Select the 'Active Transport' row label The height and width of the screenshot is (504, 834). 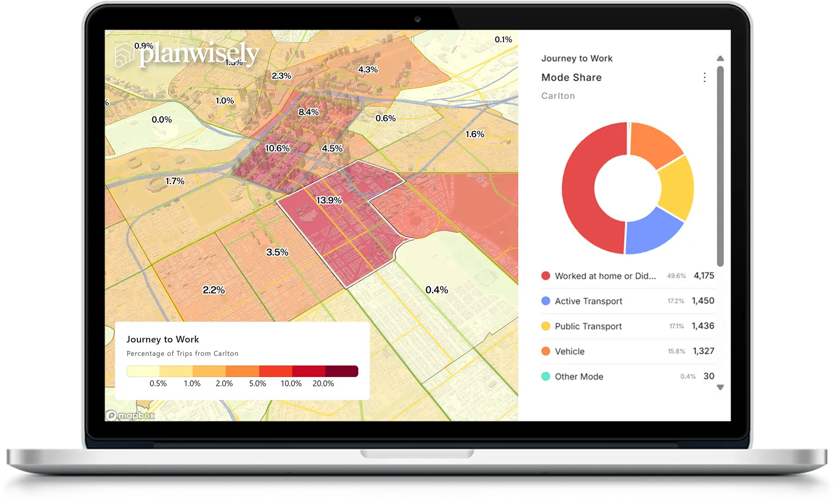tap(588, 302)
